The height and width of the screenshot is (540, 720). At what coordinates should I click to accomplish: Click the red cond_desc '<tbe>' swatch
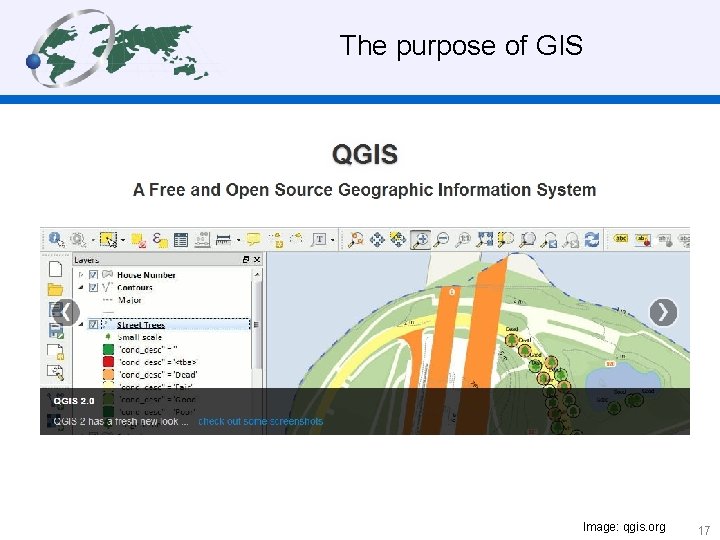tap(108, 362)
